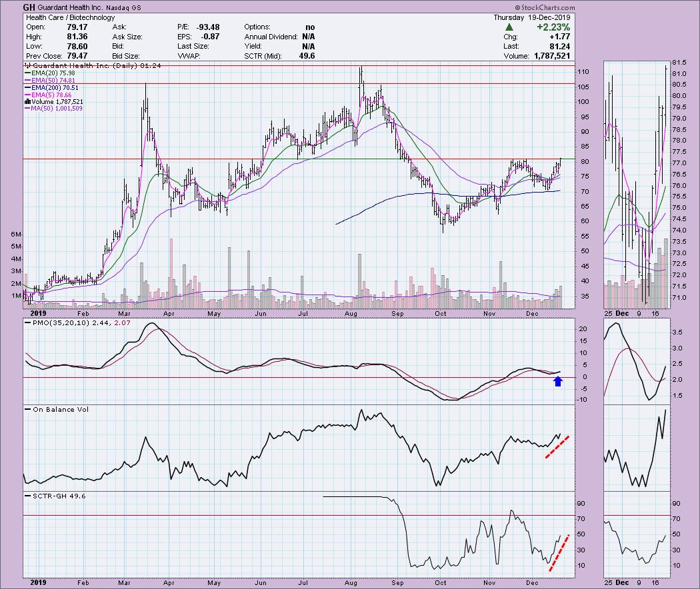Click the EMA(5) 78.66 legend entry
700x589 pixels.
coord(48,95)
